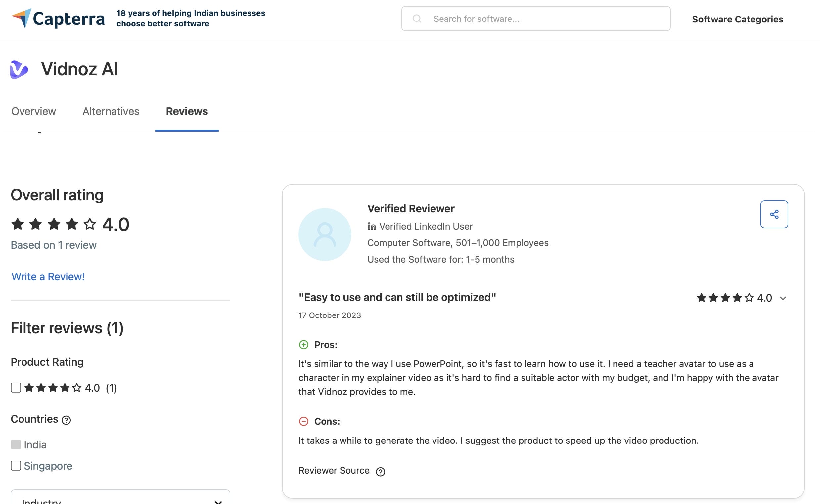The image size is (820, 504).
Task: Switch to the Overview tab
Action: click(34, 111)
